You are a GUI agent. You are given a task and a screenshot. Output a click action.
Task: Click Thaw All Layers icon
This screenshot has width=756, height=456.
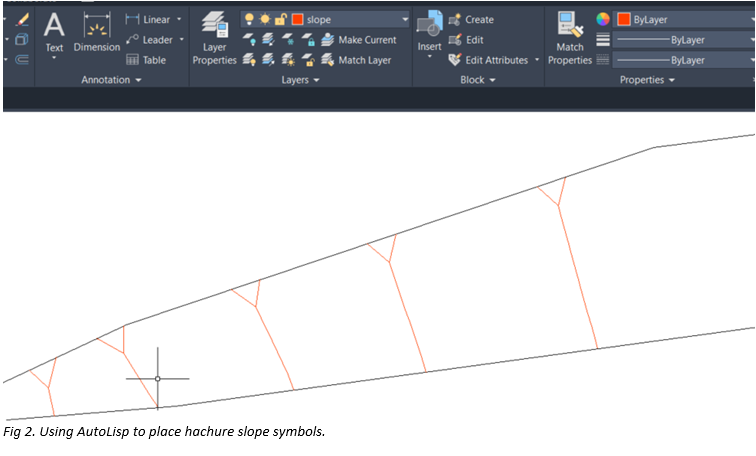pos(288,60)
